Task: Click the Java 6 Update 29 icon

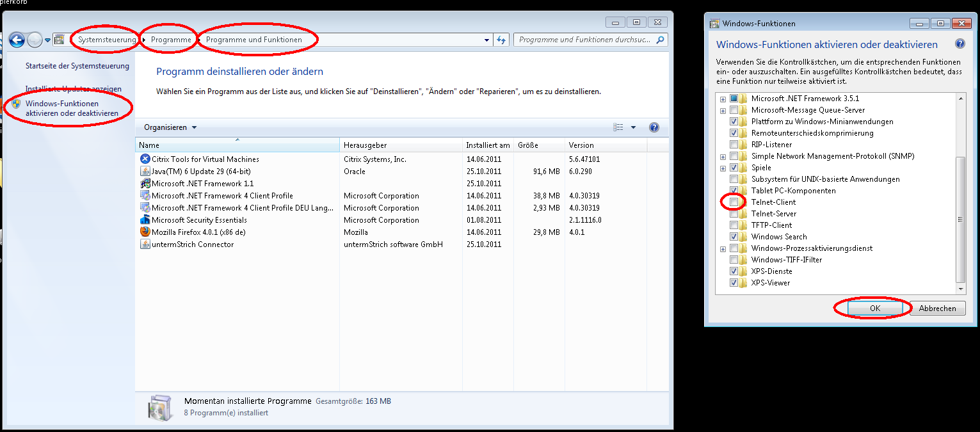Action: pyautogui.click(x=145, y=171)
